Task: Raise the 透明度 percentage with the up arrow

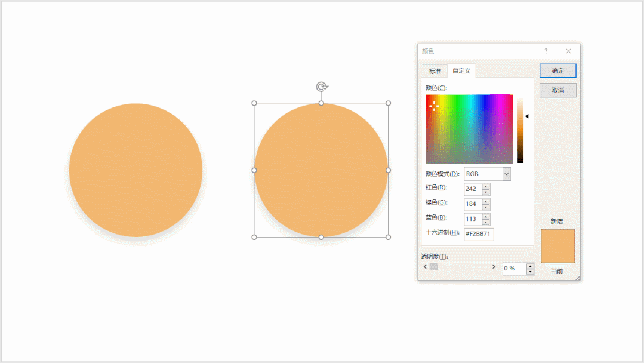Action: pyautogui.click(x=530, y=266)
